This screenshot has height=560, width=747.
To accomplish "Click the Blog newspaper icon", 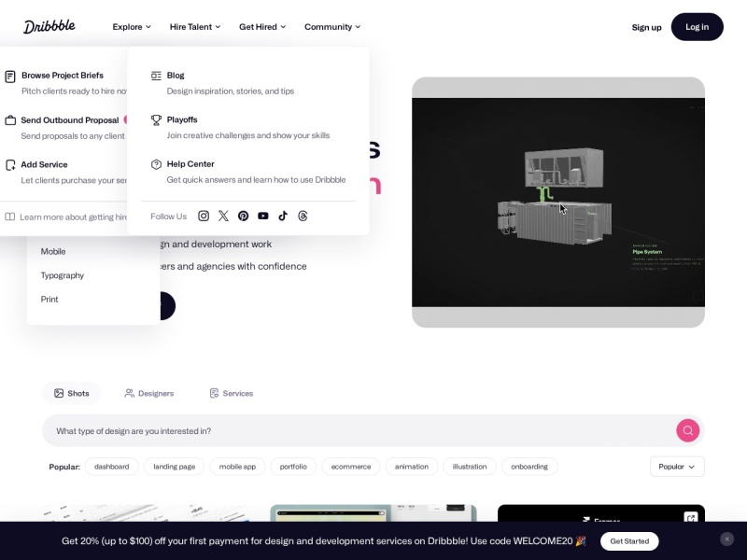I will (x=156, y=76).
